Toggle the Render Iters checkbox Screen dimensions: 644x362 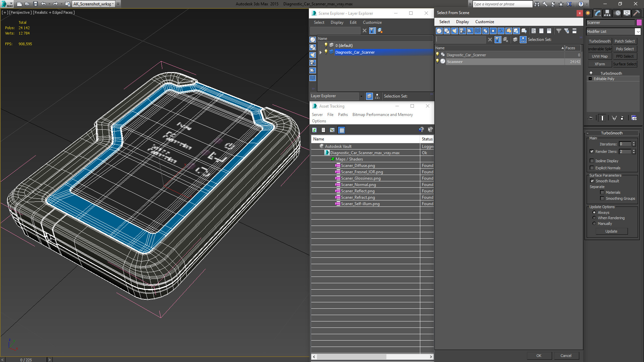[592, 152]
